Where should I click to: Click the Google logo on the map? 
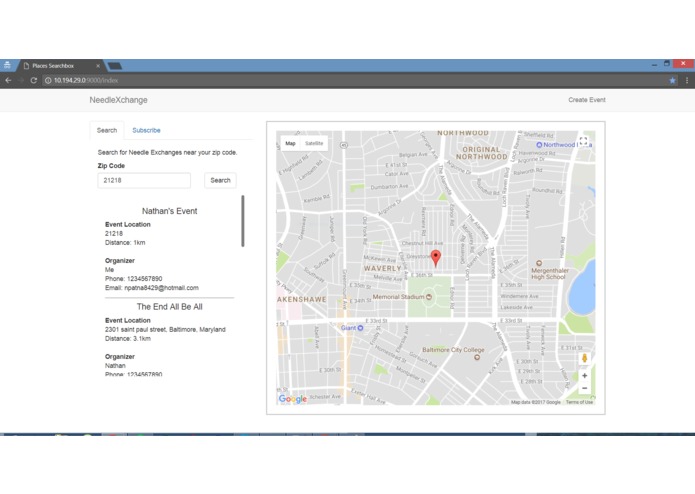293,399
